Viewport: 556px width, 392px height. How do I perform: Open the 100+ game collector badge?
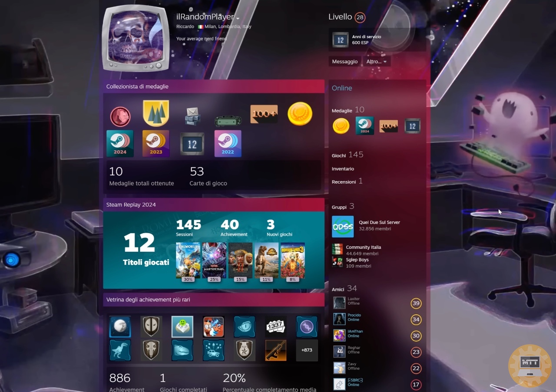[x=264, y=114]
